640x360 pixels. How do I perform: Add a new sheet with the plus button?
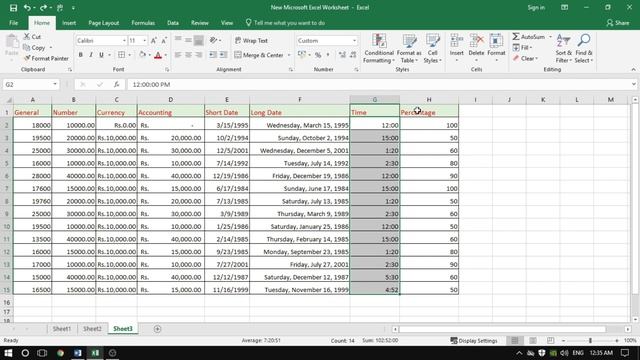[x=157, y=329]
